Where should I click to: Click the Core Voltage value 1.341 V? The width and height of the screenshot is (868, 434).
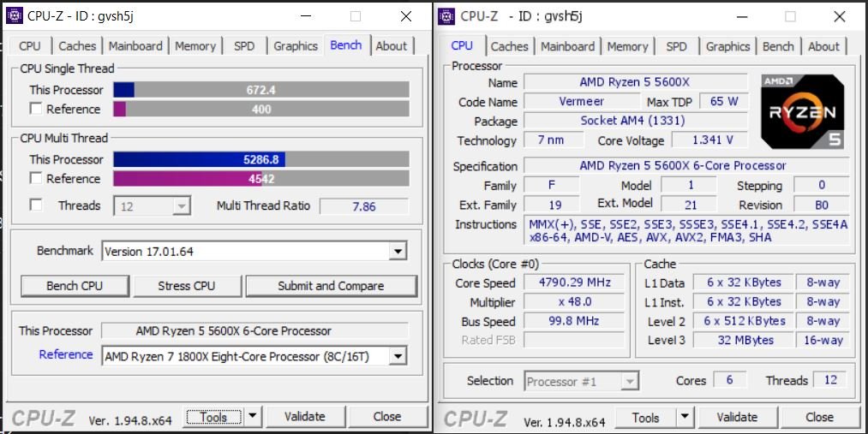(x=709, y=140)
